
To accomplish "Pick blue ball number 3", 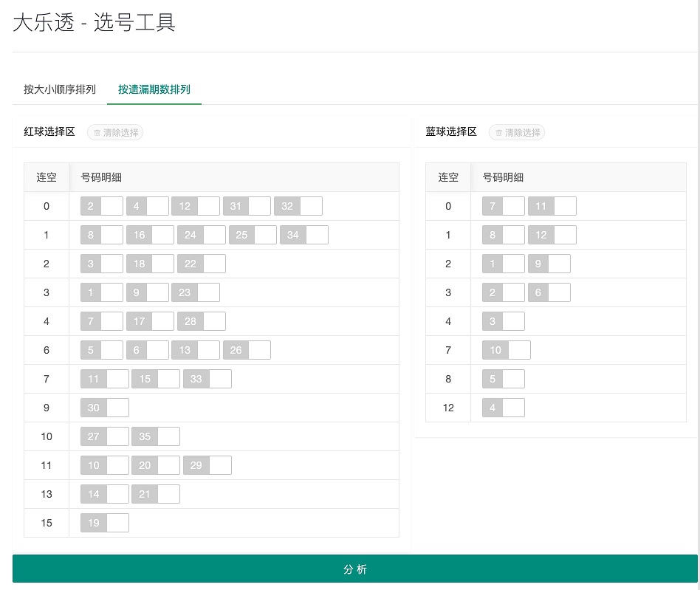I will coord(504,321).
